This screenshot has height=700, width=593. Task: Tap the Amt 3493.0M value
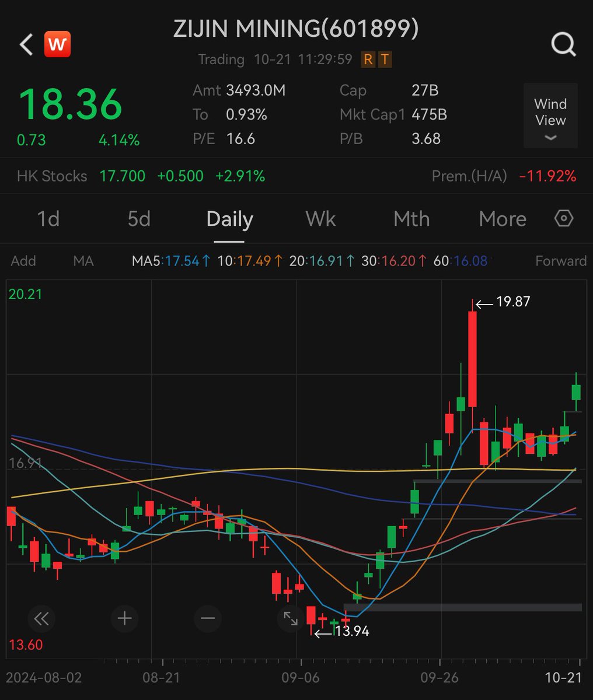click(x=256, y=90)
